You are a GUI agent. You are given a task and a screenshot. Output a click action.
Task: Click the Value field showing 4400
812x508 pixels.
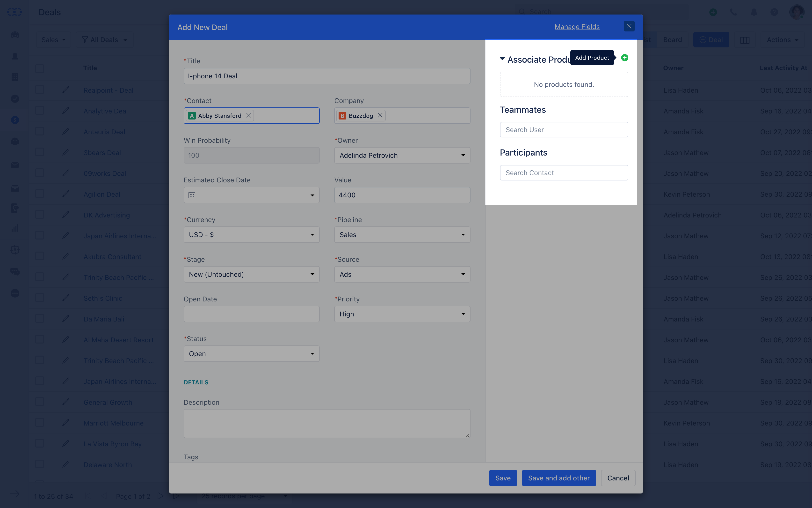pyautogui.click(x=402, y=195)
